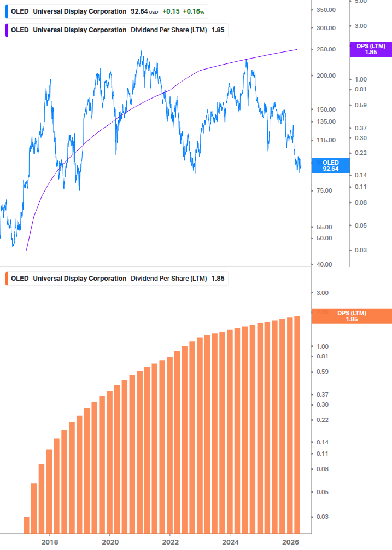Click the USD currency label in the top legend
The height and width of the screenshot is (550, 392).
point(154,12)
